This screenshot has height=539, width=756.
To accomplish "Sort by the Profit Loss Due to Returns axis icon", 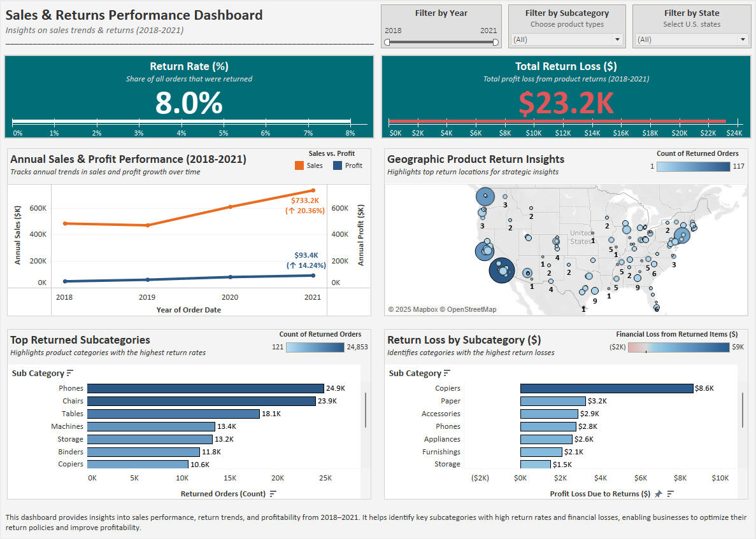I will 670,494.
